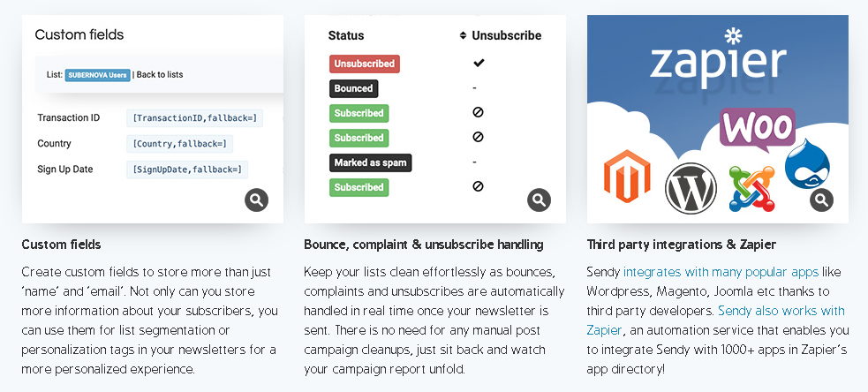Click the checkmark next to Unsubscribed status

479,63
